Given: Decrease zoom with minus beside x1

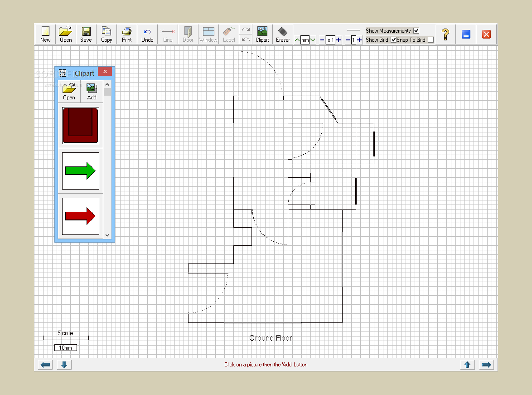Looking at the screenshot, I should 322,40.
